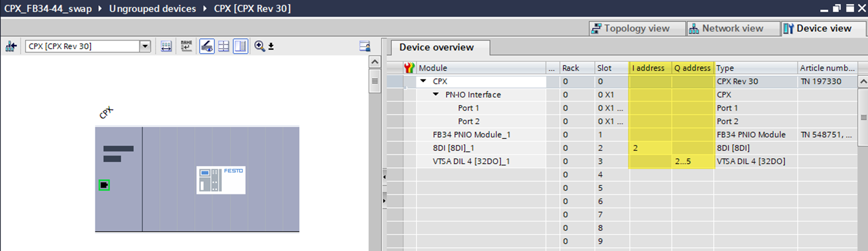Collapse the PN-IO Interface tree row
This screenshot has width=868, height=251.
click(436, 95)
